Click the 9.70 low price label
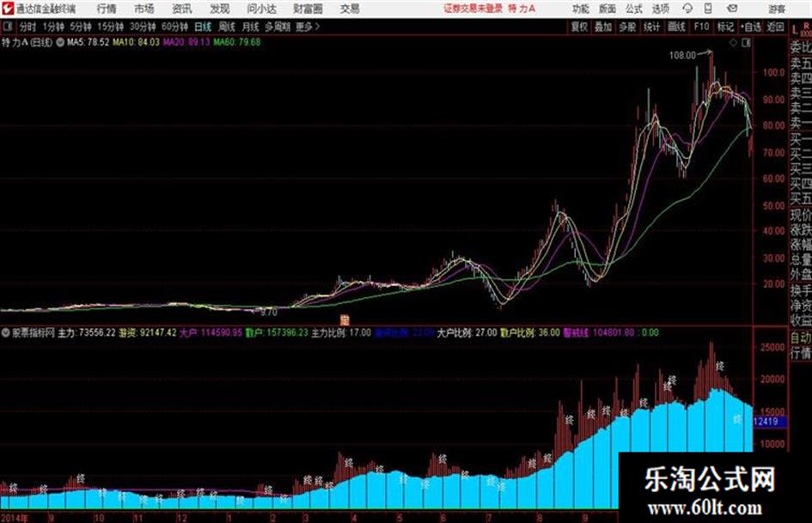 (269, 313)
